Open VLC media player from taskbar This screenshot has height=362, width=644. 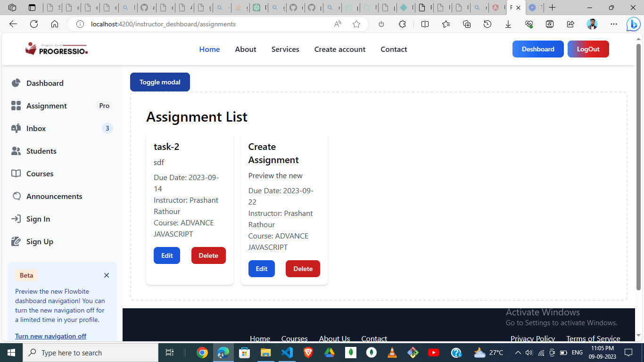(392, 353)
